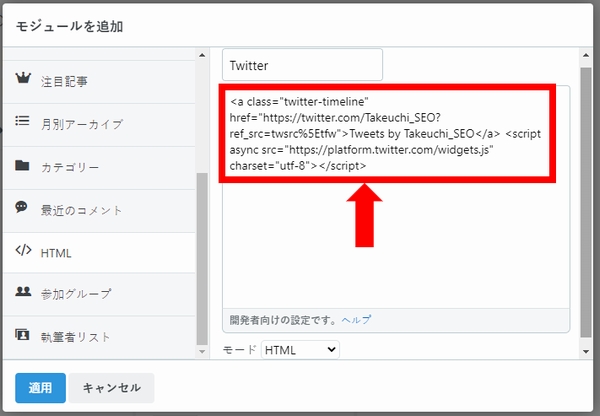Click the right panel scrollbar thumb
Viewport: 600px width, 416px height.
[586, 202]
